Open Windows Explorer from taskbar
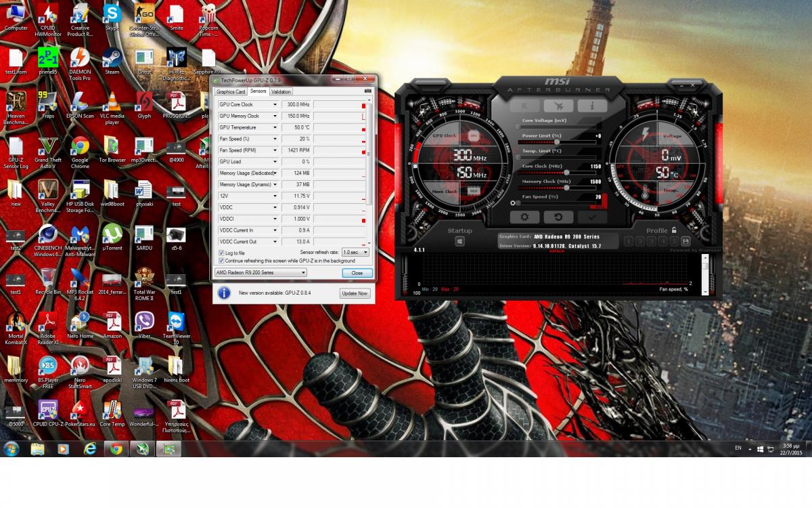 point(37,448)
